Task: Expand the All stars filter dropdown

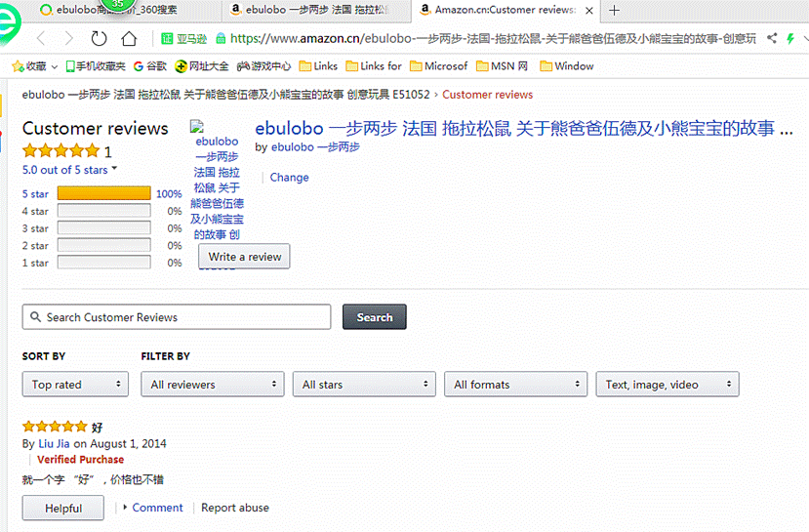Action: 363,385
